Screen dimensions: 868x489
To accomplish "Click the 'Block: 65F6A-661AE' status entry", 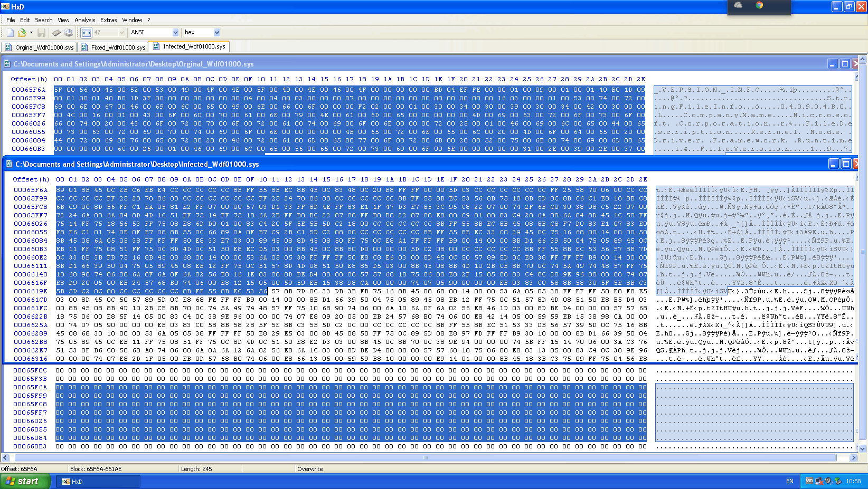I will click(96, 469).
